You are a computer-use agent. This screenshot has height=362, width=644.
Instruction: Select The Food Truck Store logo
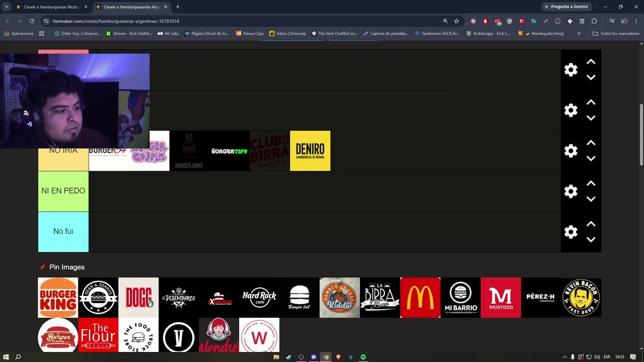pos(138,335)
